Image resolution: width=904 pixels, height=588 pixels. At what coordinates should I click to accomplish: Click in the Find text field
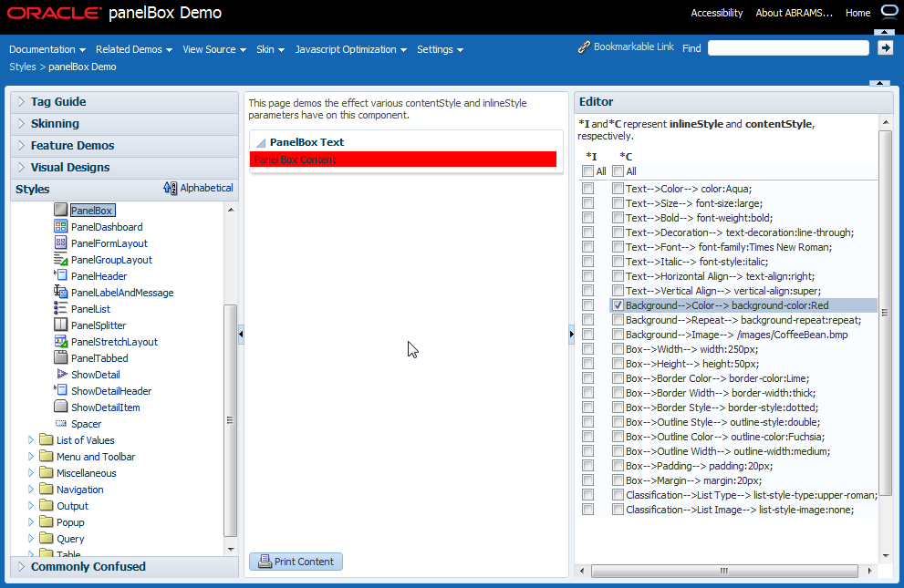click(788, 47)
